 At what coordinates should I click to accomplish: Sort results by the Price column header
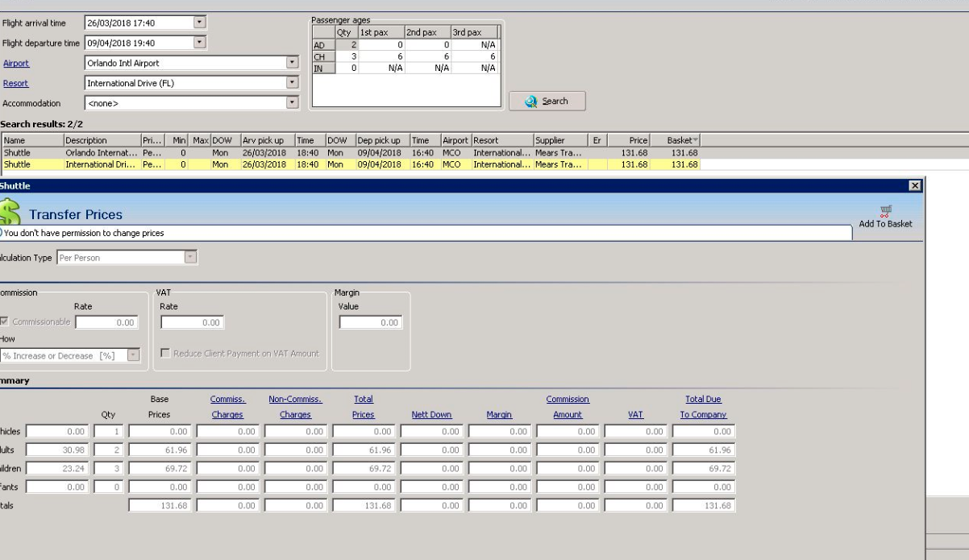pyautogui.click(x=629, y=140)
